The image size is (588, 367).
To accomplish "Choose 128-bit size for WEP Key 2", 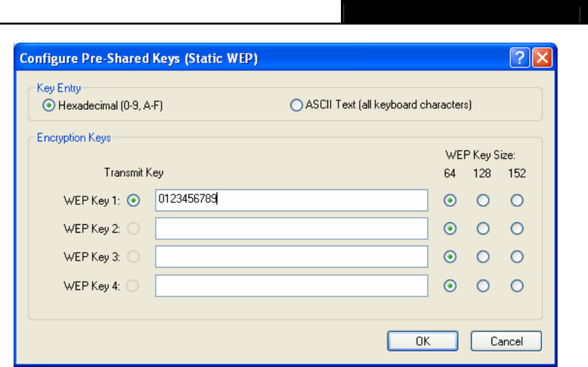I will click(x=483, y=229).
